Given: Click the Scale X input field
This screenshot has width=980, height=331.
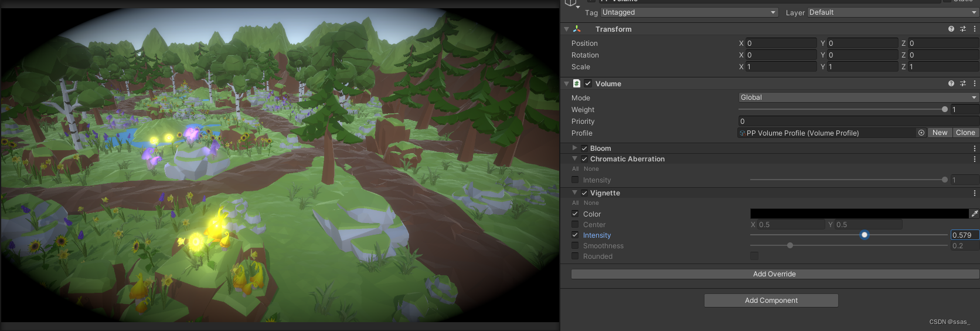Looking at the screenshot, I should pyautogui.click(x=781, y=66).
